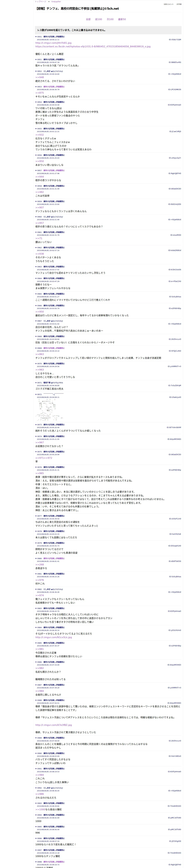Viewport: 186px width, 868px height.
Task: Expand the arrow menu of post 0988
Action: (x=36, y=700)
